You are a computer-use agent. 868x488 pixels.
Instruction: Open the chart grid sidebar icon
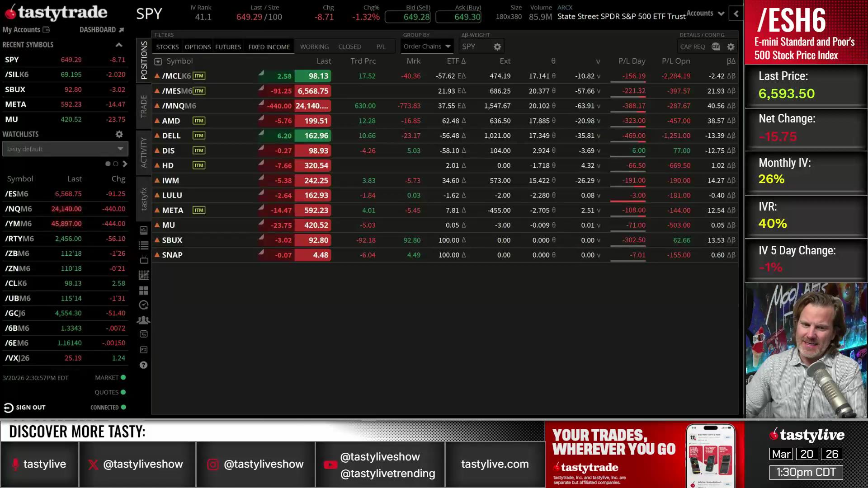[x=143, y=275]
